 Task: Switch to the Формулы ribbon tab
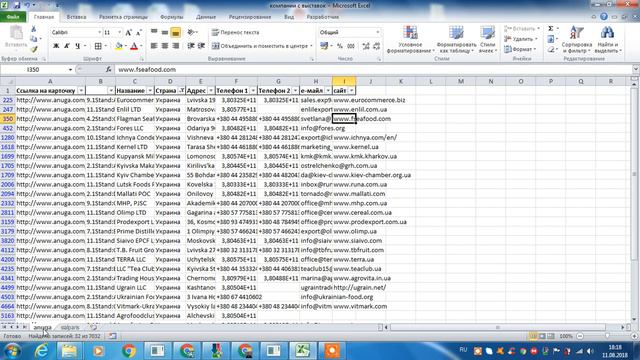pos(172,17)
